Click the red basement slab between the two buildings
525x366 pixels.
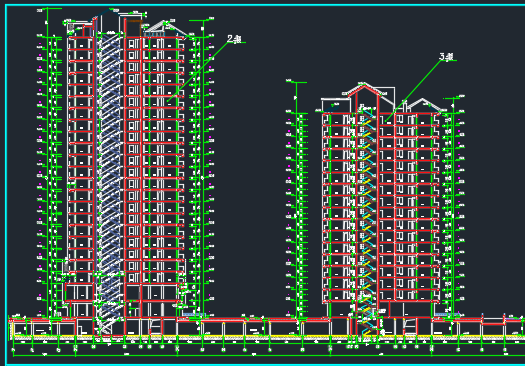pyautogui.click(x=254, y=319)
